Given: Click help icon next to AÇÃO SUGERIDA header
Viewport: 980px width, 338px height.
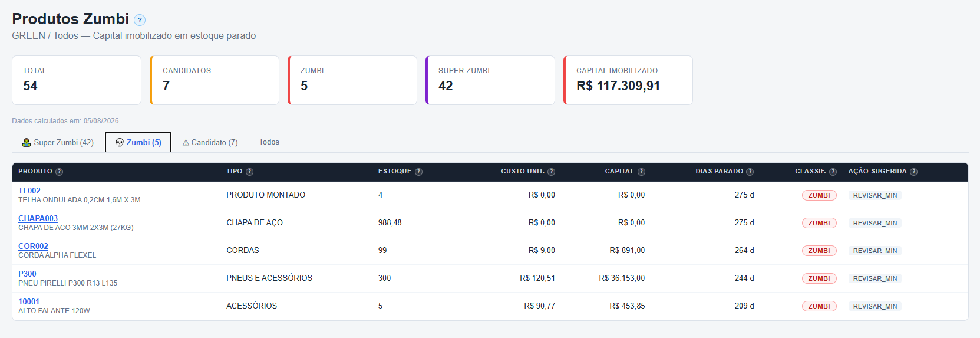Looking at the screenshot, I should pyautogui.click(x=913, y=172).
